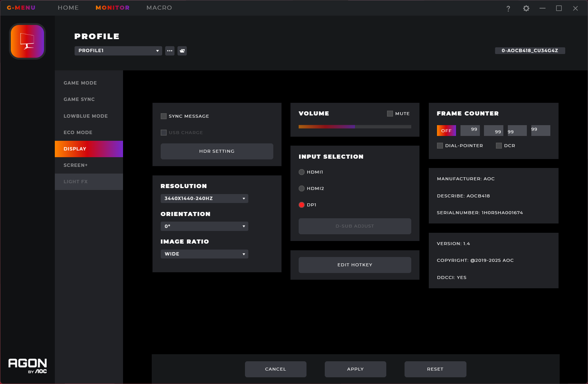Open the Screen+ section
This screenshot has width=588, height=384.
click(89, 165)
